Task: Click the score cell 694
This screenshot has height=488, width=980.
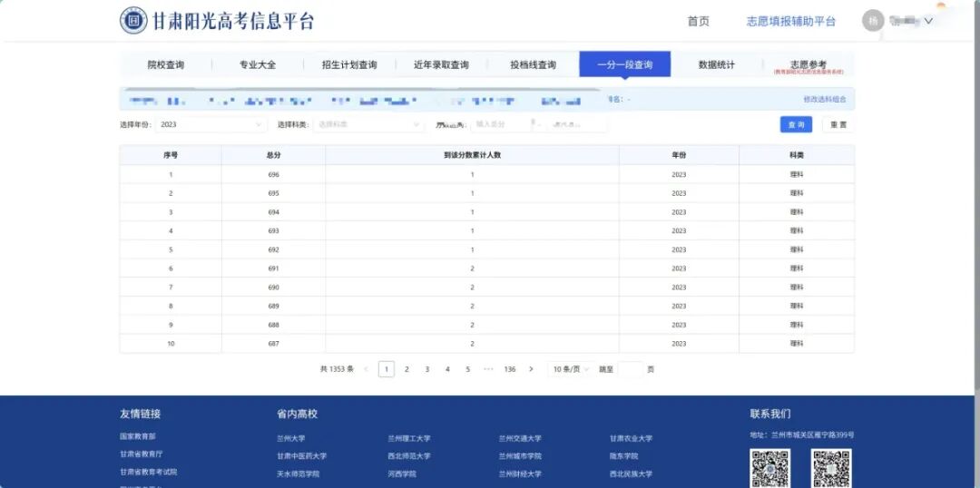Action: point(273,212)
